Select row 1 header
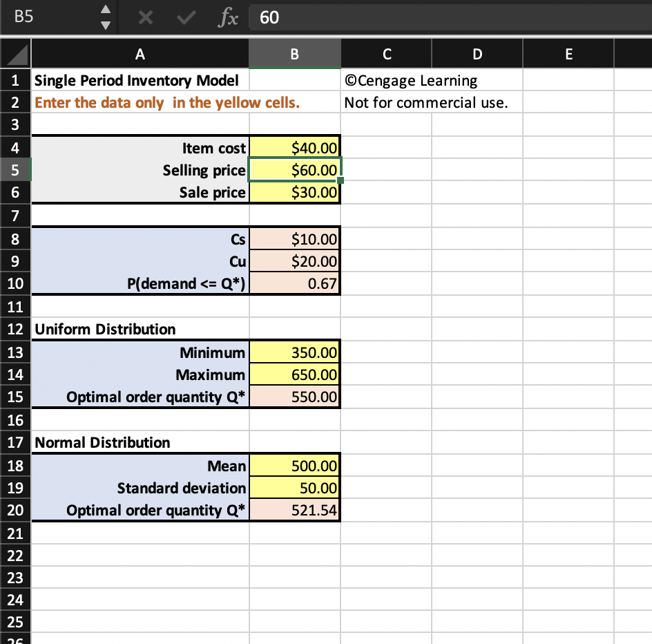 tap(15, 80)
